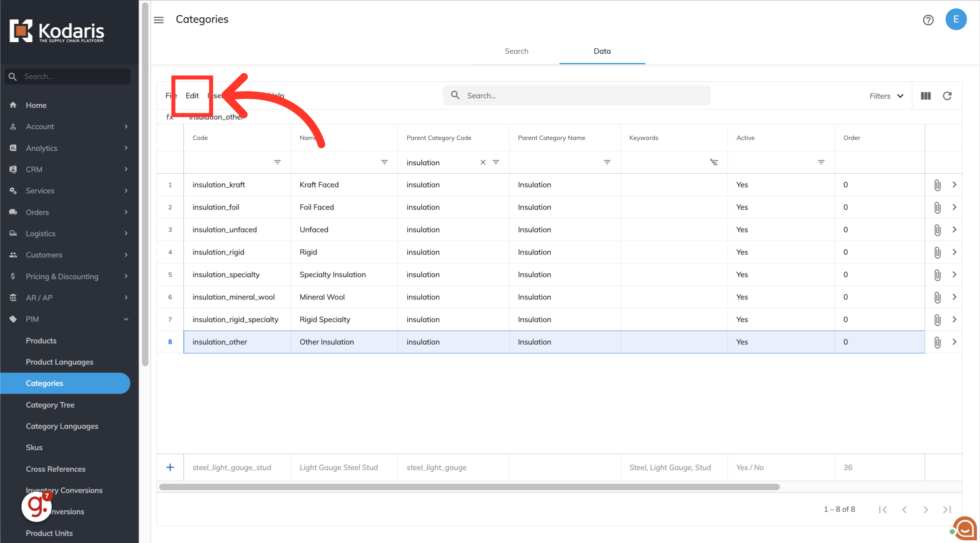
Task: Toggle the Keywords column filter icon
Action: point(714,162)
